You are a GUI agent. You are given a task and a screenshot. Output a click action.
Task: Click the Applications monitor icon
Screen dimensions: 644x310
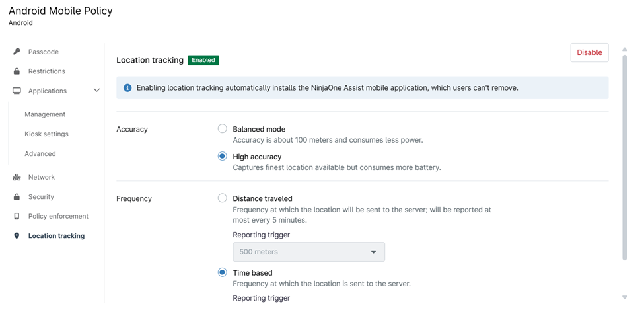click(17, 91)
